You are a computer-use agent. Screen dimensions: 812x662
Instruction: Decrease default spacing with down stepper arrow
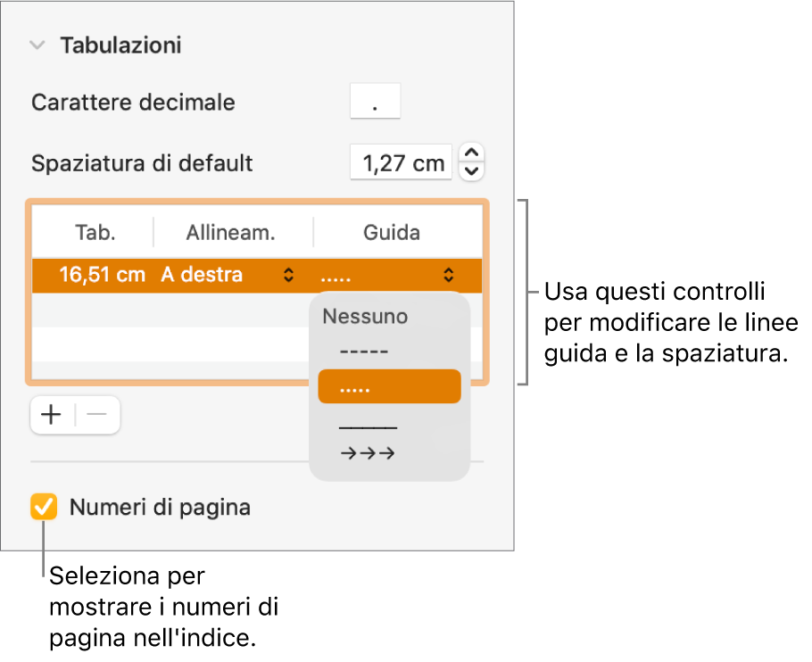pyautogui.click(x=472, y=171)
